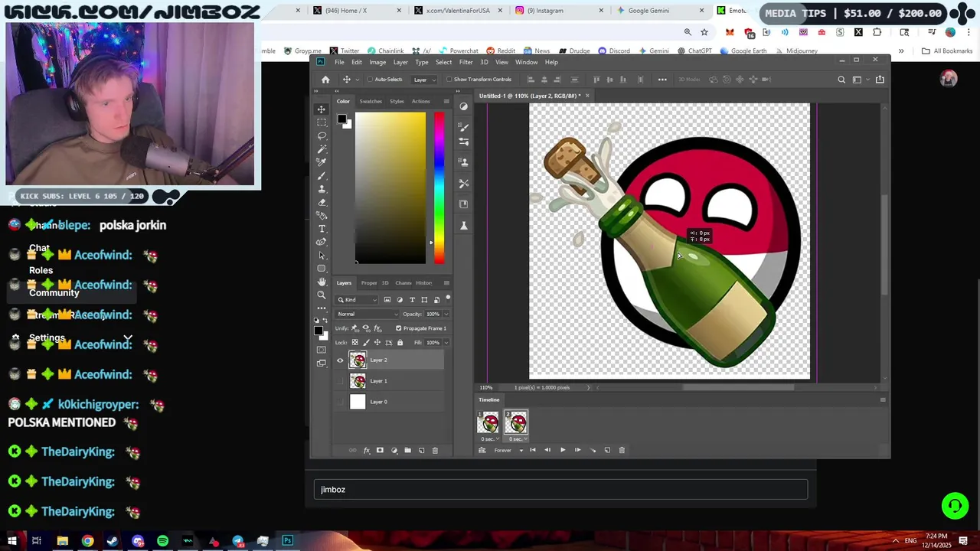The image size is (980, 551).
Task: Create a new layer
Action: point(421,450)
